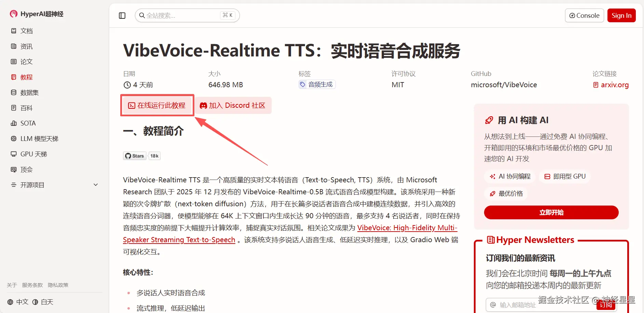
Task: Click the half-circle theme icon
Action: (x=35, y=302)
